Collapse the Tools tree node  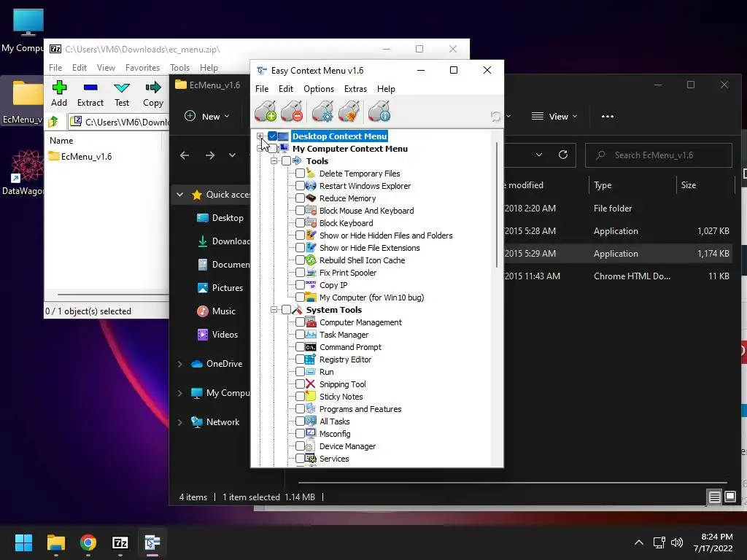[274, 161]
